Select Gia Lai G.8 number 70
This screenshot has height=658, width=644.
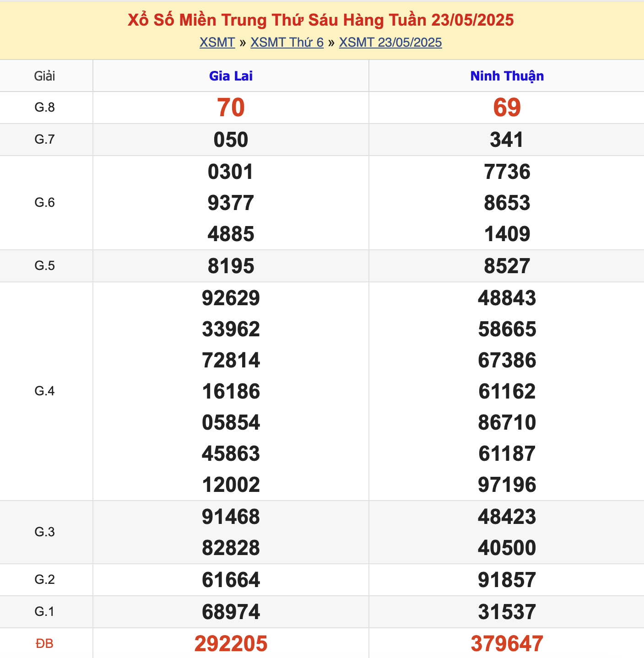(231, 108)
